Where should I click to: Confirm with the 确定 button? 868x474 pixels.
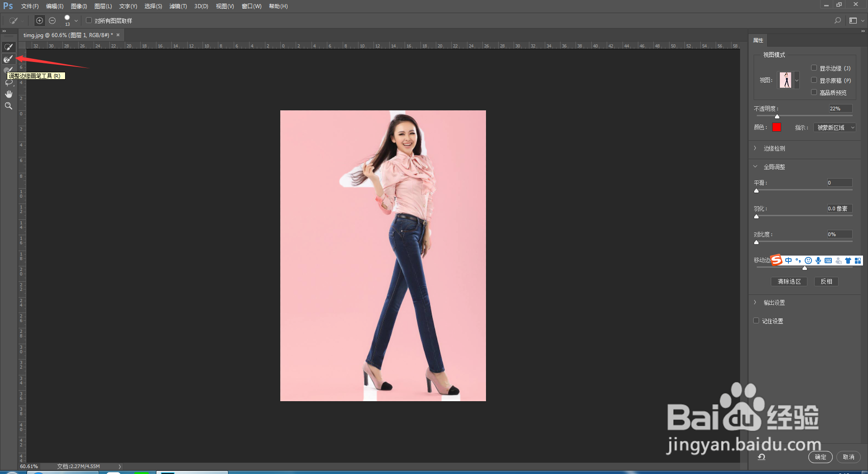click(821, 457)
